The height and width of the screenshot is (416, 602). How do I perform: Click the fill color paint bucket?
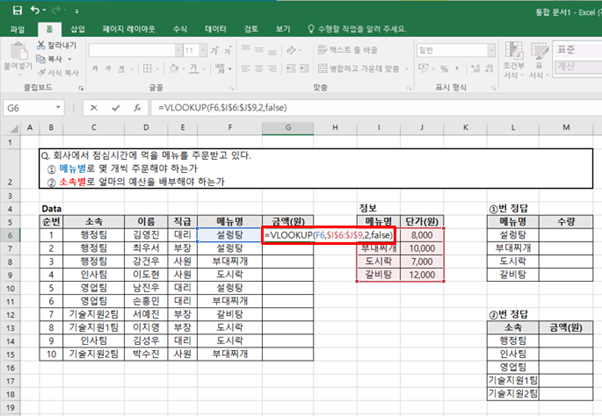[174, 69]
